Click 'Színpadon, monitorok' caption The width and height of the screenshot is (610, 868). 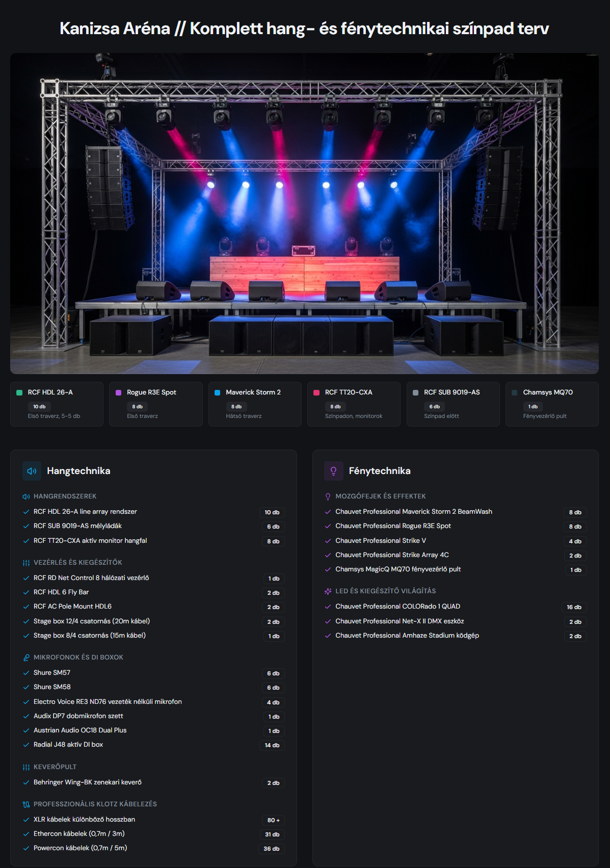[354, 416]
